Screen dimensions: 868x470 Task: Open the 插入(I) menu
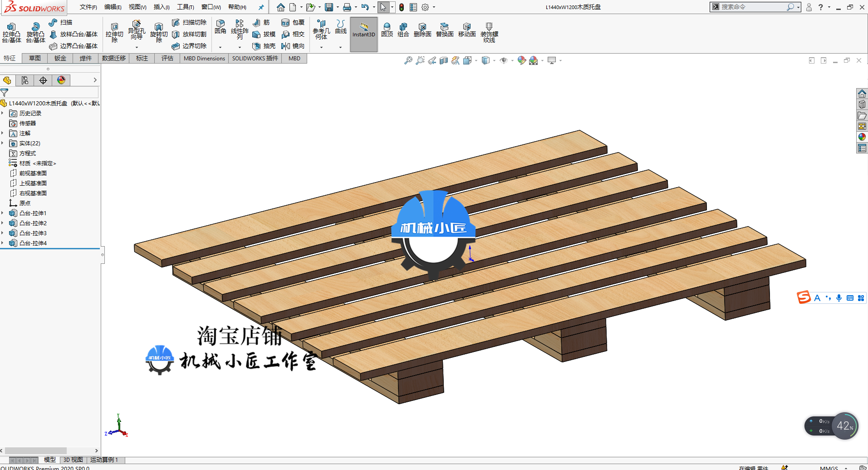click(162, 7)
